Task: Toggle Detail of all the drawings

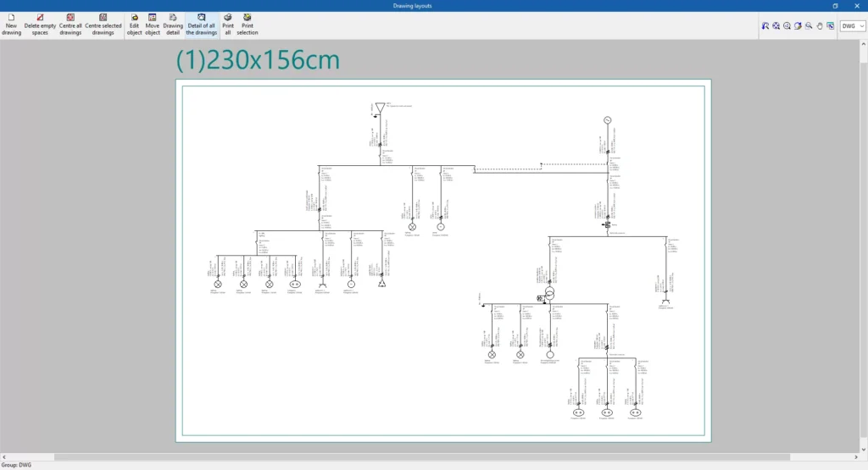Action: point(202,25)
